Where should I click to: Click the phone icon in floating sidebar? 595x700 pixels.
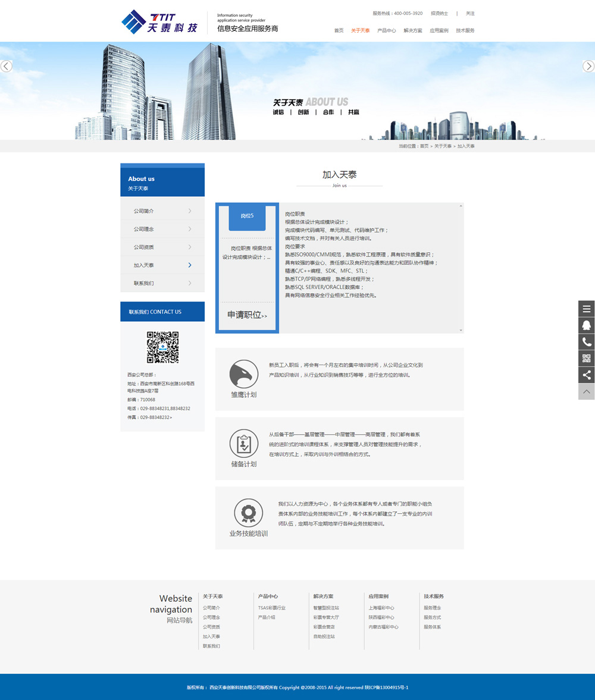pos(586,342)
